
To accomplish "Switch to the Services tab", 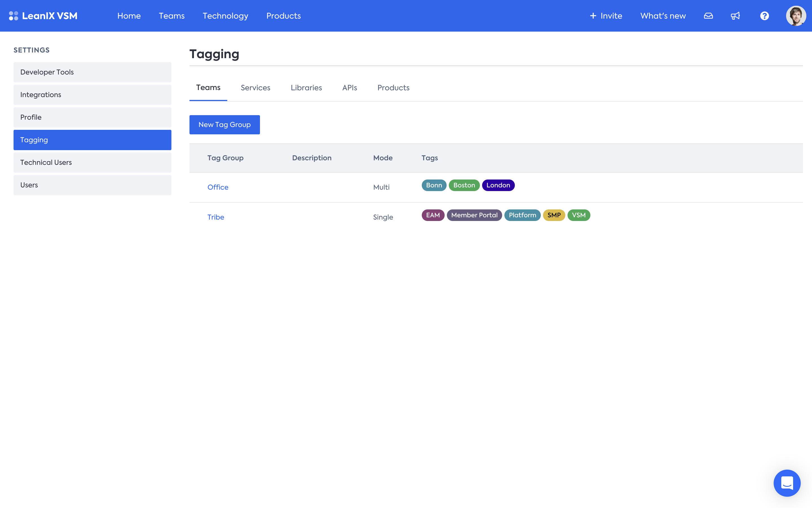I will tap(255, 88).
